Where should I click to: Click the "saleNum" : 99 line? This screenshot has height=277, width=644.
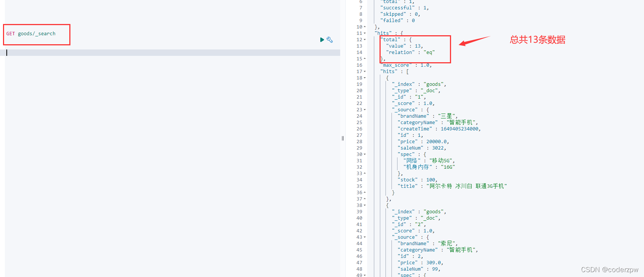[419, 269]
